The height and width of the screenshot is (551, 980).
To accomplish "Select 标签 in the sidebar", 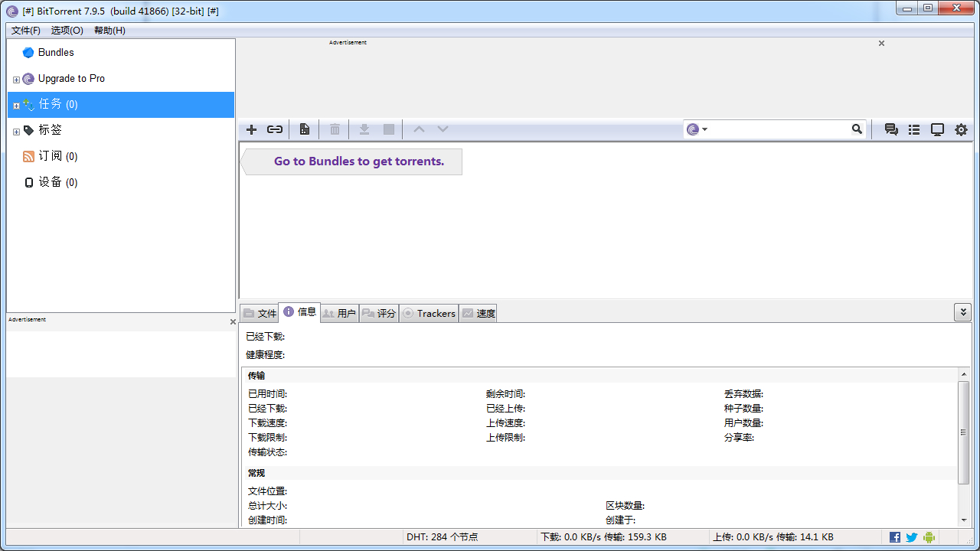I will pyautogui.click(x=121, y=131).
